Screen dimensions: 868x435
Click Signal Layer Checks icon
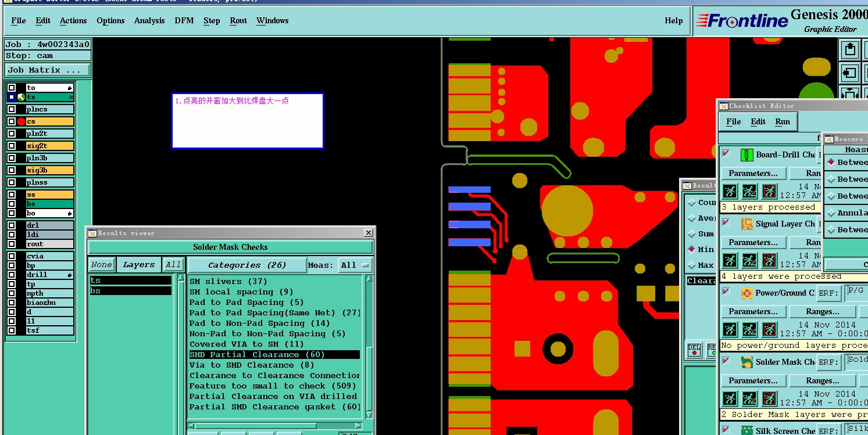[x=746, y=224]
